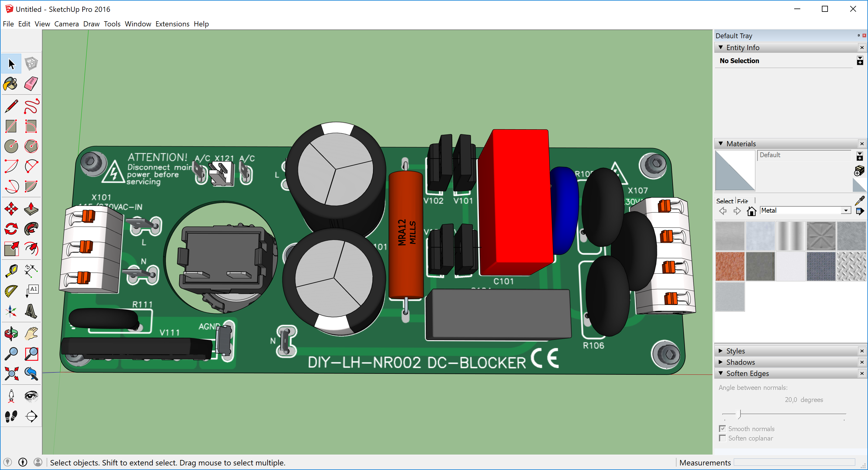Pick the Protractor tool
868x470 pixels.
[x=11, y=291]
